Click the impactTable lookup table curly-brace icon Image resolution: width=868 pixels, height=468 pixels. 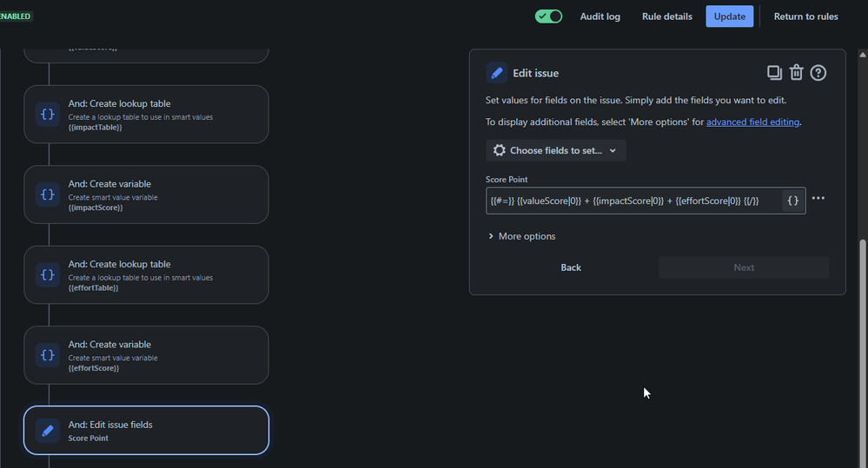coord(48,115)
